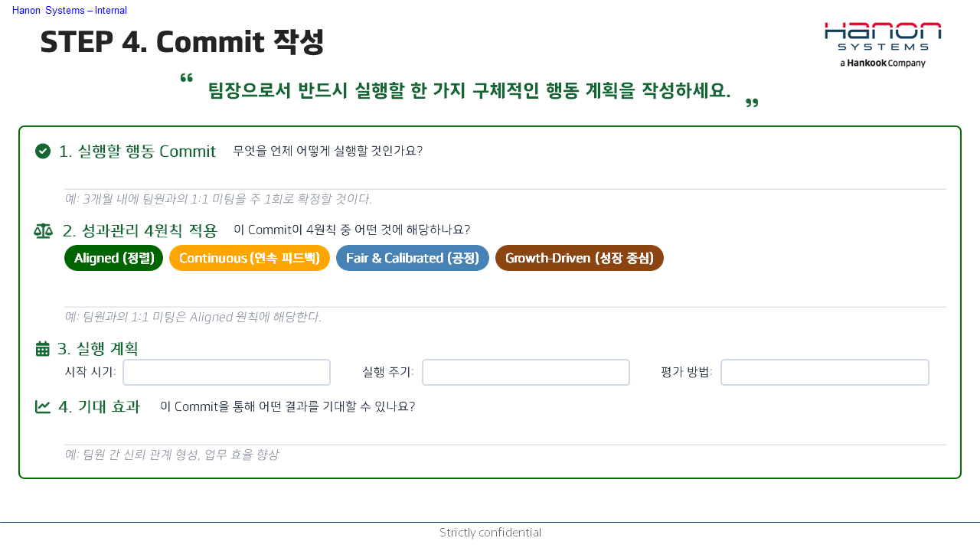Image resolution: width=980 pixels, height=551 pixels.
Task: Click the STEP 4. Commit 작성 title
Action: point(182,42)
